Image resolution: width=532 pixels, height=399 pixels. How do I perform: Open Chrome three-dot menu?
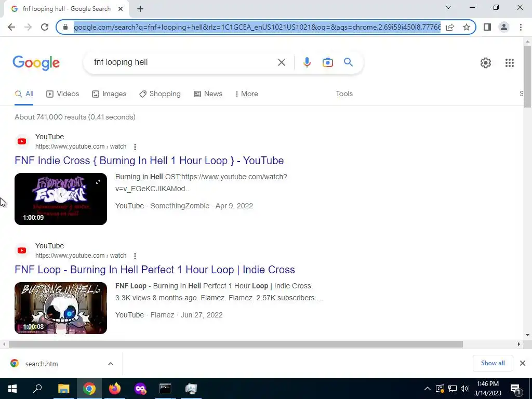(521, 27)
